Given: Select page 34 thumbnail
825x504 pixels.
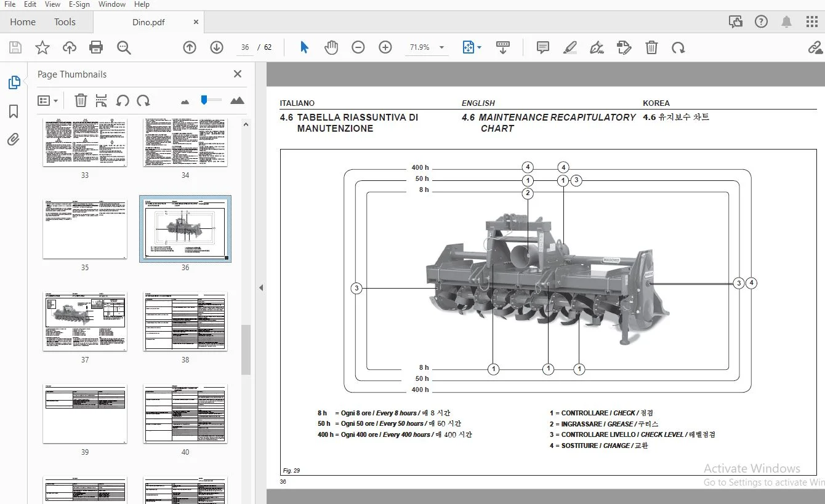Looking at the screenshot, I should point(185,142).
